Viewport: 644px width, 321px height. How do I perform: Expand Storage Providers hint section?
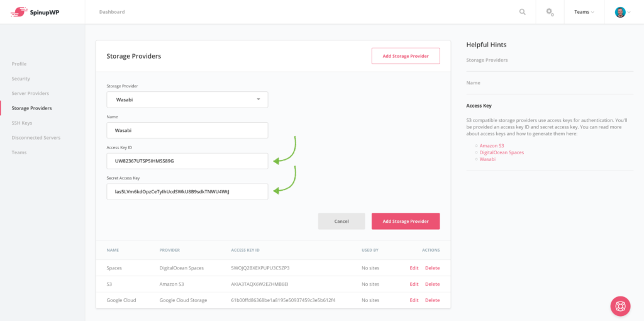pos(487,60)
